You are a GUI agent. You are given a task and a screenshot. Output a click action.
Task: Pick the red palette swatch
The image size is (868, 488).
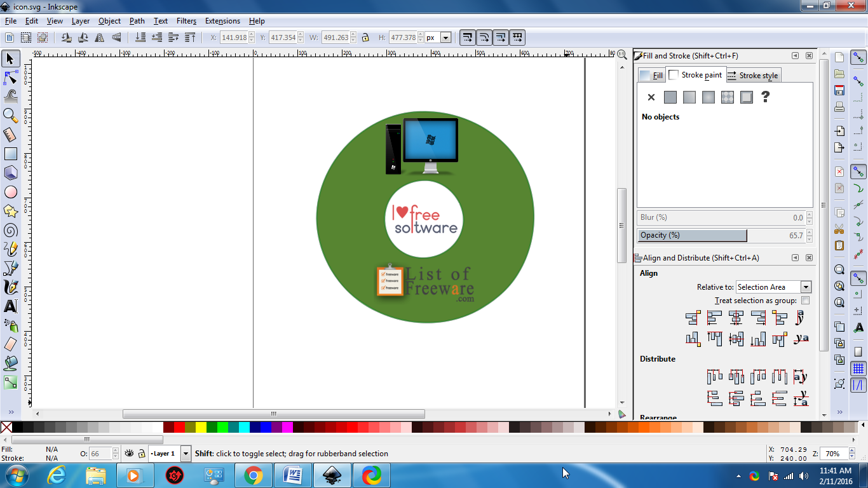(x=179, y=427)
